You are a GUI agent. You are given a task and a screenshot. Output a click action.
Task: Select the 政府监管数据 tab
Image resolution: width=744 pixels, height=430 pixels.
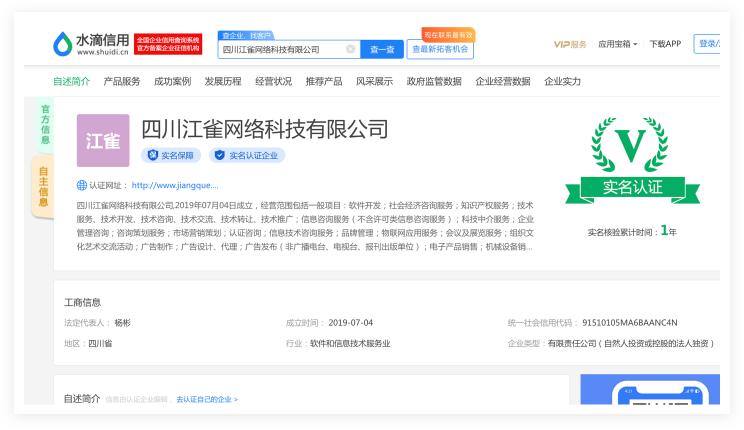434,81
